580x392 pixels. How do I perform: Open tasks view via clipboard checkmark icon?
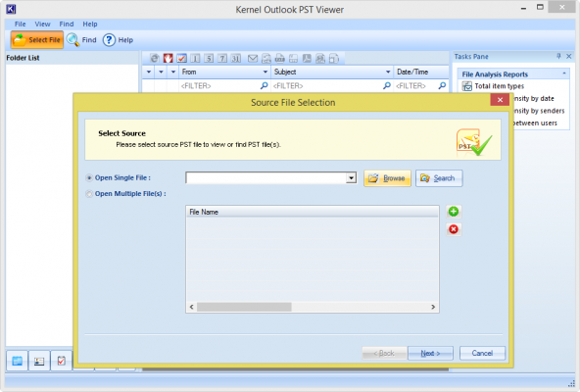pos(62,361)
